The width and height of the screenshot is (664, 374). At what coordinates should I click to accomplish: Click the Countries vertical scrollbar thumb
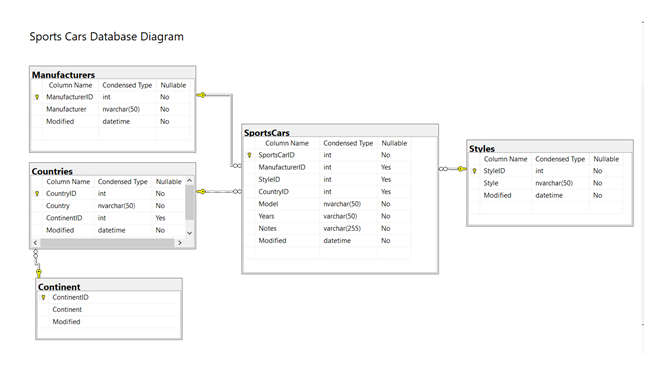pyautogui.click(x=189, y=202)
